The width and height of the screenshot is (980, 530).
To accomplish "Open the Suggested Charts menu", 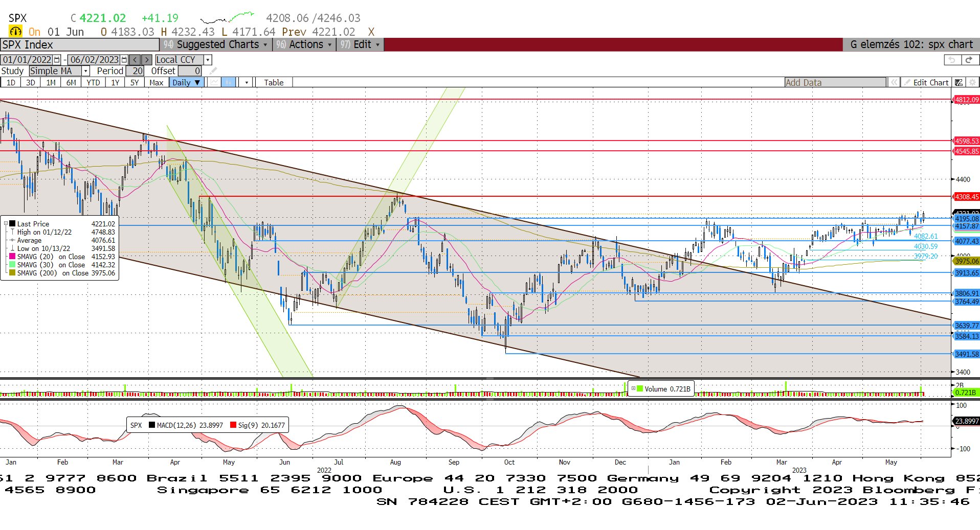I will tap(216, 44).
